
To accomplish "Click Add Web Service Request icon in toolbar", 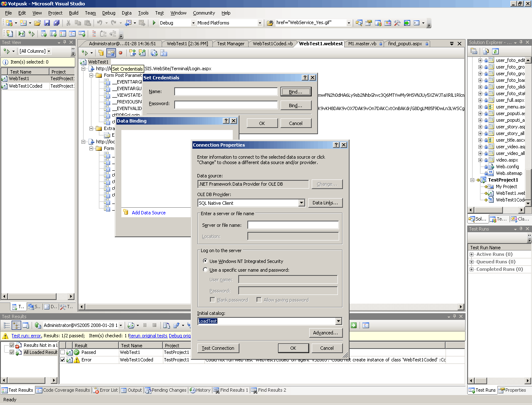I will click(142, 53).
